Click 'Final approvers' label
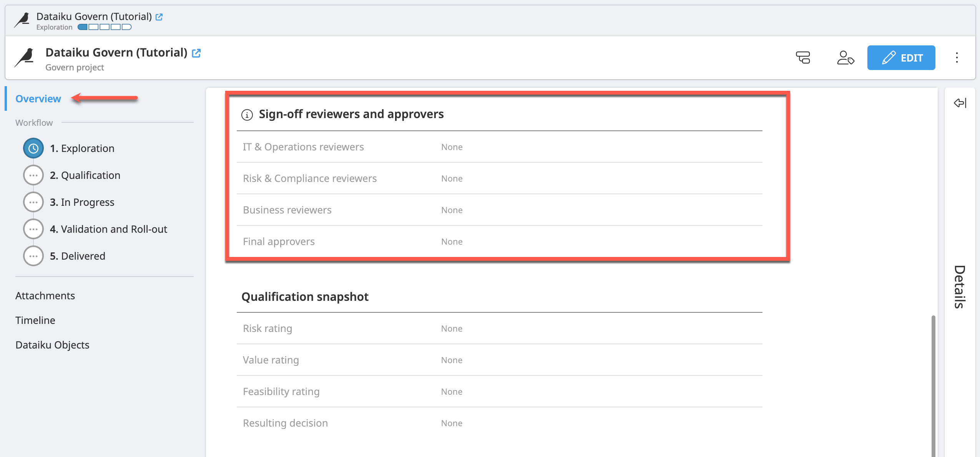 point(279,242)
